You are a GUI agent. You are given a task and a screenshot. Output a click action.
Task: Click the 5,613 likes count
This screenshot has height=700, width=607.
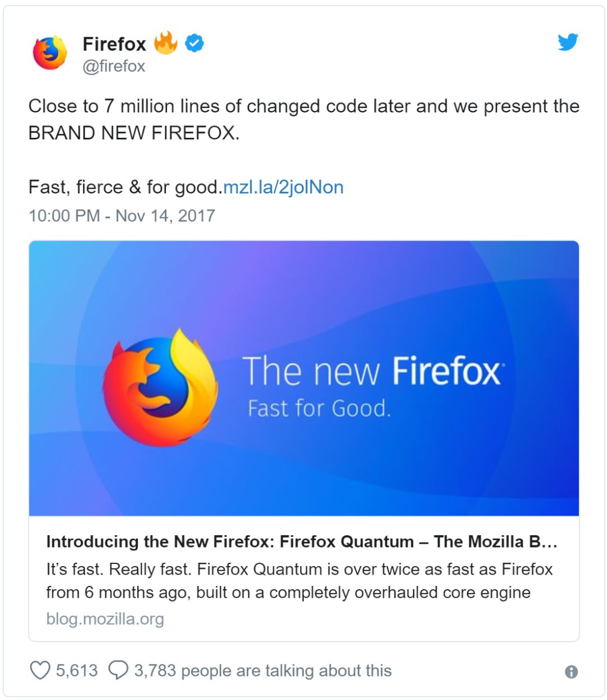point(76,670)
